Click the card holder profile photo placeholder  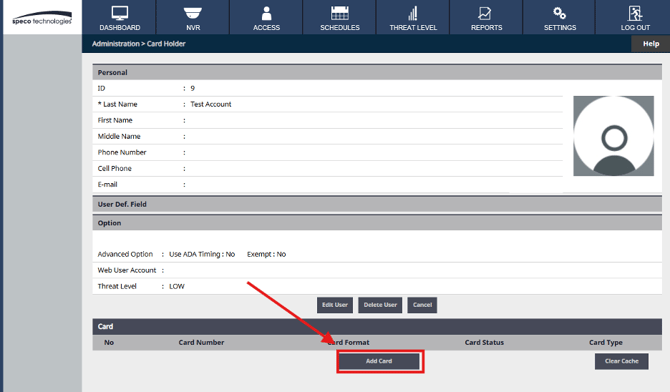tap(614, 136)
